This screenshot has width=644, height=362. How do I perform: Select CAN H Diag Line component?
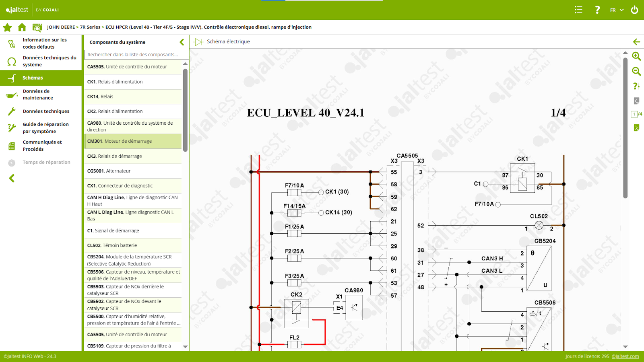(x=133, y=201)
